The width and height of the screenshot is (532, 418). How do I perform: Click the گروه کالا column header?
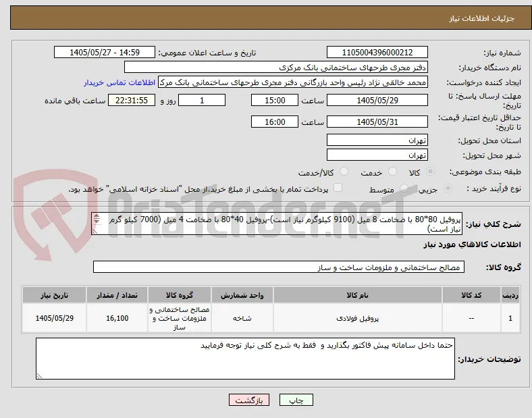tap(180, 295)
